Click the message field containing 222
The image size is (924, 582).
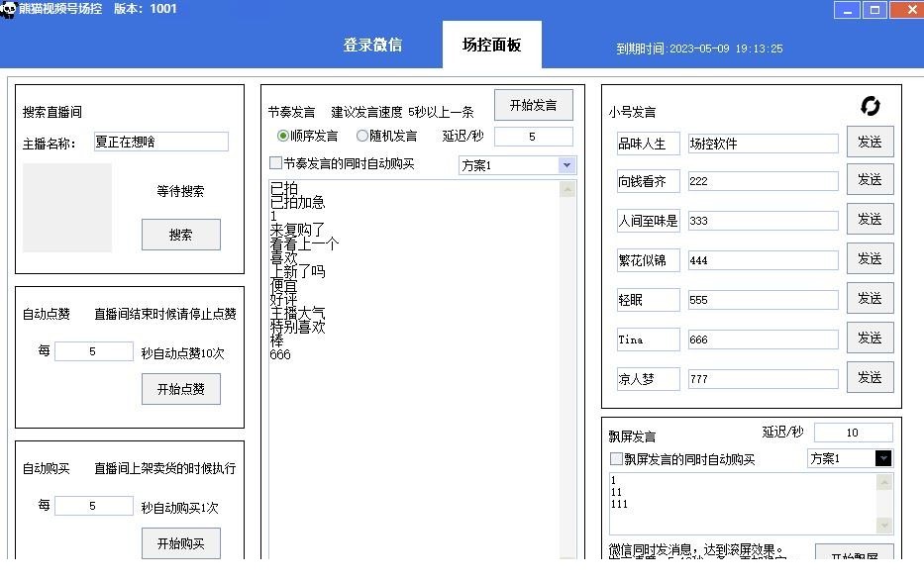pos(764,181)
